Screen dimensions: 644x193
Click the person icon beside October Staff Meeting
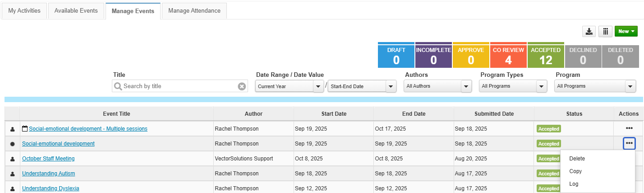(12, 159)
